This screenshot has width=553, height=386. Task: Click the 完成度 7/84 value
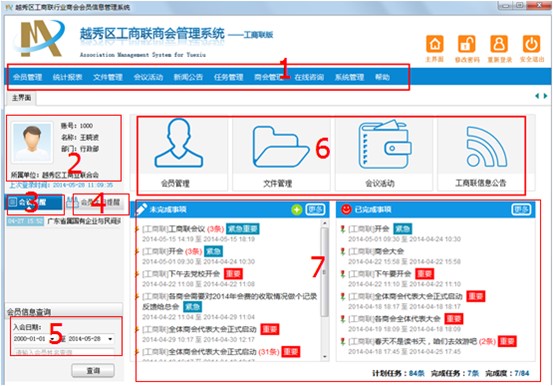(x=508, y=373)
